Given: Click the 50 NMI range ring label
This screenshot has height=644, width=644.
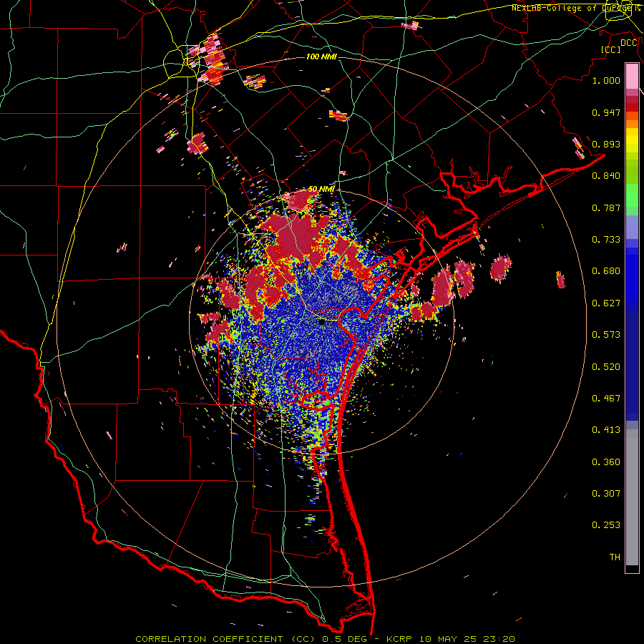Looking at the screenshot, I should pos(321,189).
